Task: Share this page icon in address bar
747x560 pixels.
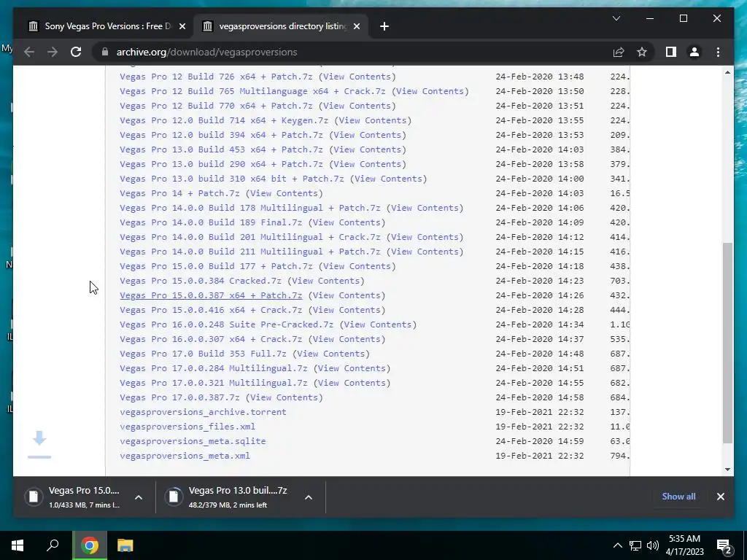Action: (x=619, y=52)
